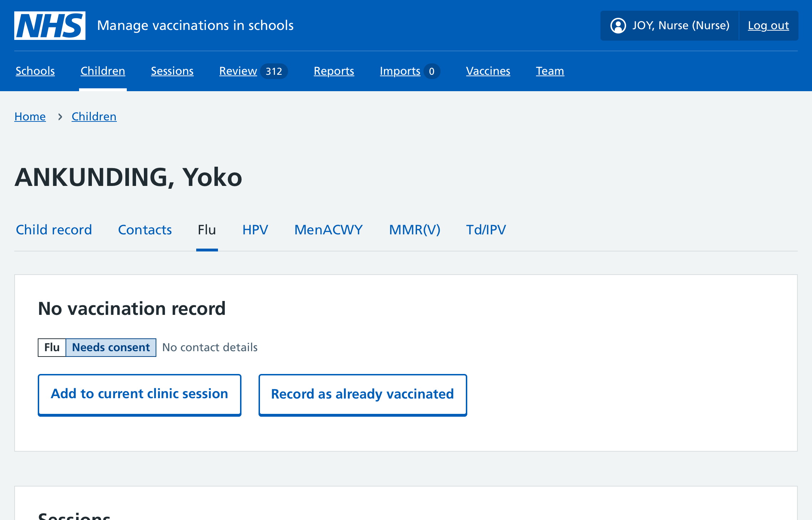The width and height of the screenshot is (812, 520).
Task: Click the Flu programme tag
Action: click(x=52, y=347)
